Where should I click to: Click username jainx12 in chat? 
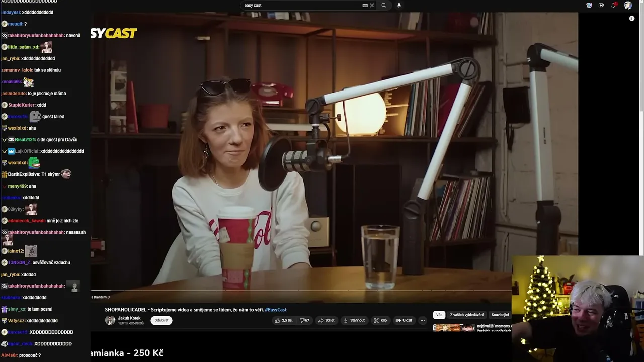pyautogui.click(x=16, y=251)
